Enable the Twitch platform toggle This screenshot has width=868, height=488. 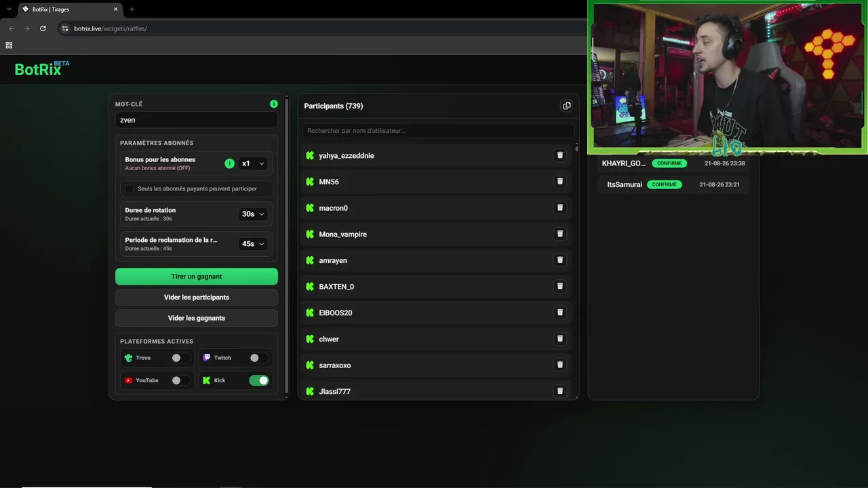[258, 358]
